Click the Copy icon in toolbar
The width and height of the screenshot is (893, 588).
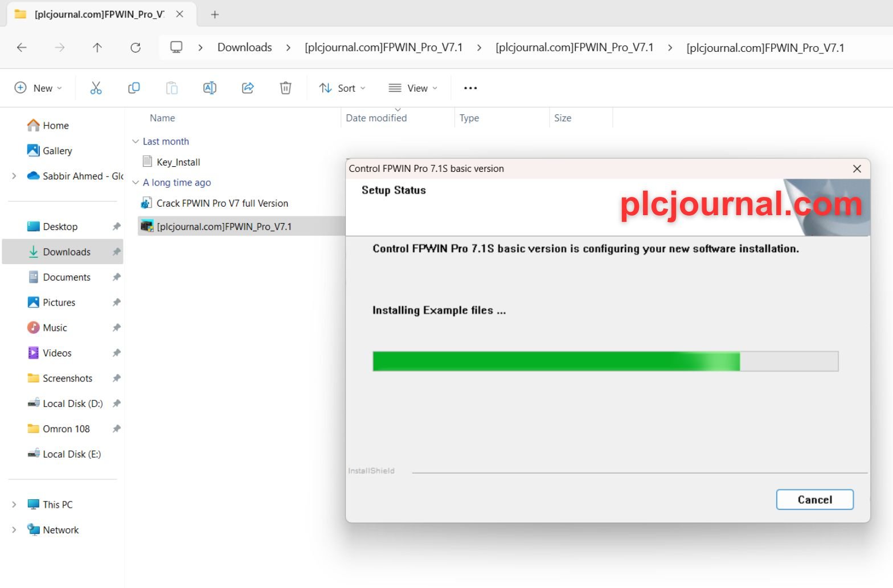(134, 88)
